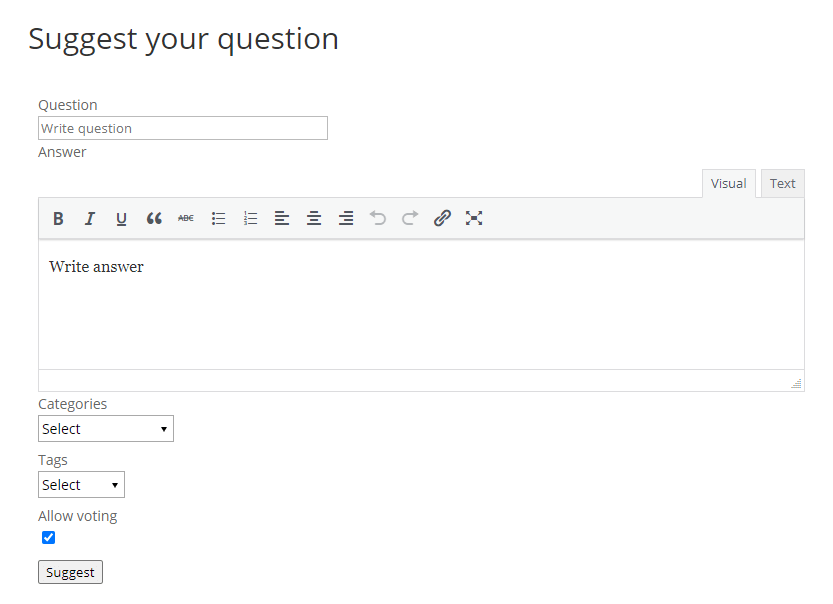Screen dimensions: 833x604
Task: Insert or edit a link
Action: 442,218
